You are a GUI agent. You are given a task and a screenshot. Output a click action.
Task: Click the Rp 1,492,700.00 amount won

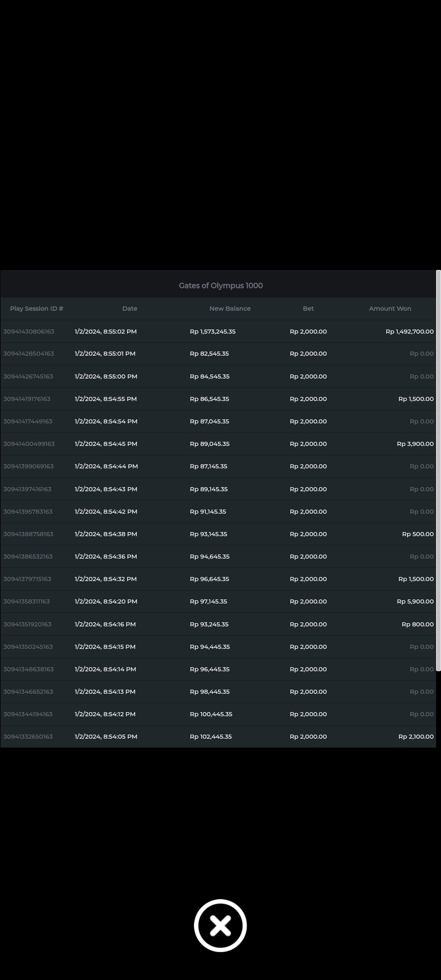pyautogui.click(x=410, y=332)
